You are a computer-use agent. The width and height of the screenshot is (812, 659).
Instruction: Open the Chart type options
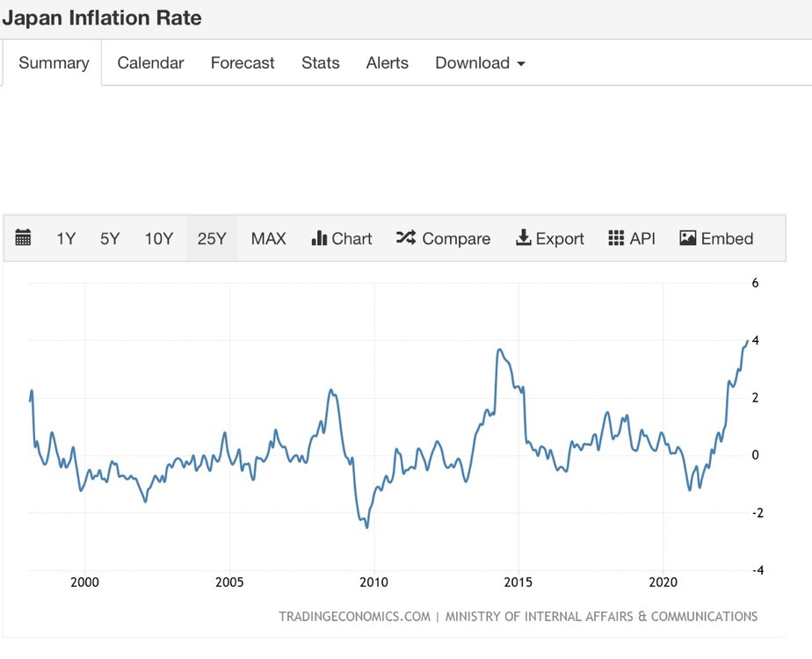342,239
